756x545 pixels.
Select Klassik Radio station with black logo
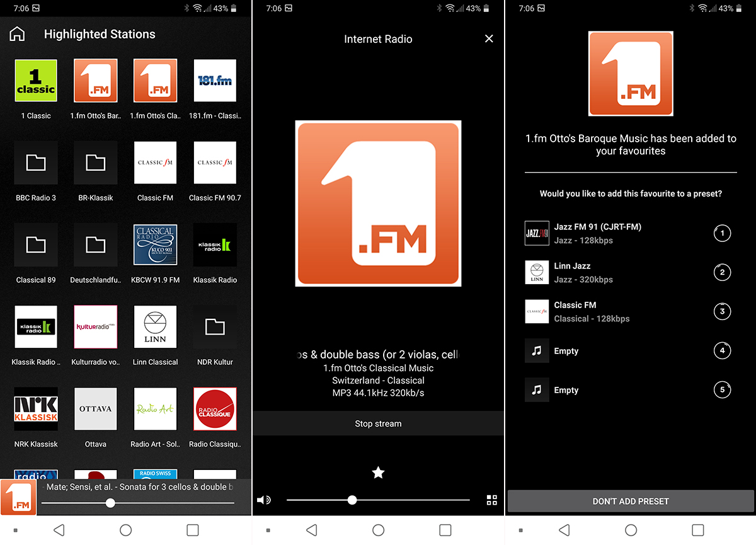(215, 244)
